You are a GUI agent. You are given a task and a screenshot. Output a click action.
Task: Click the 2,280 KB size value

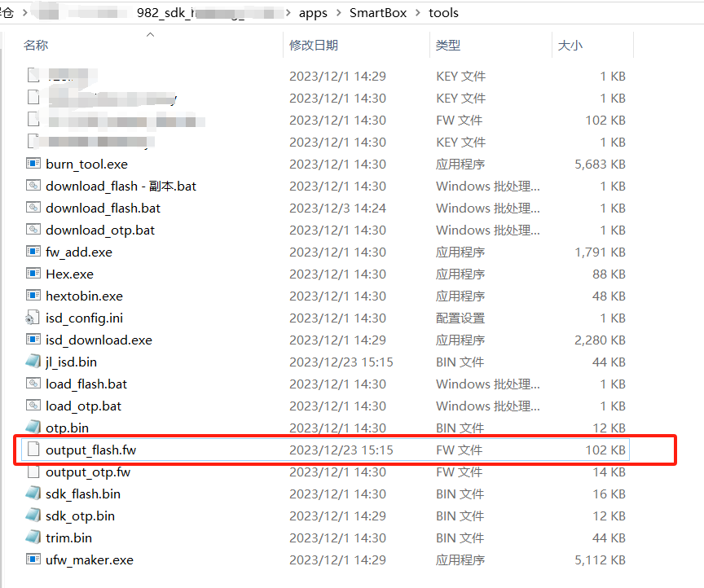(601, 340)
